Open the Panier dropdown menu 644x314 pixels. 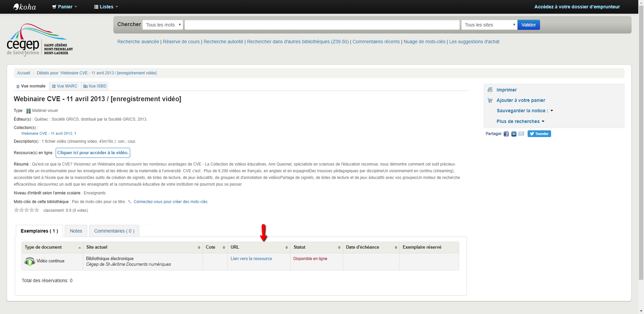tap(65, 7)
